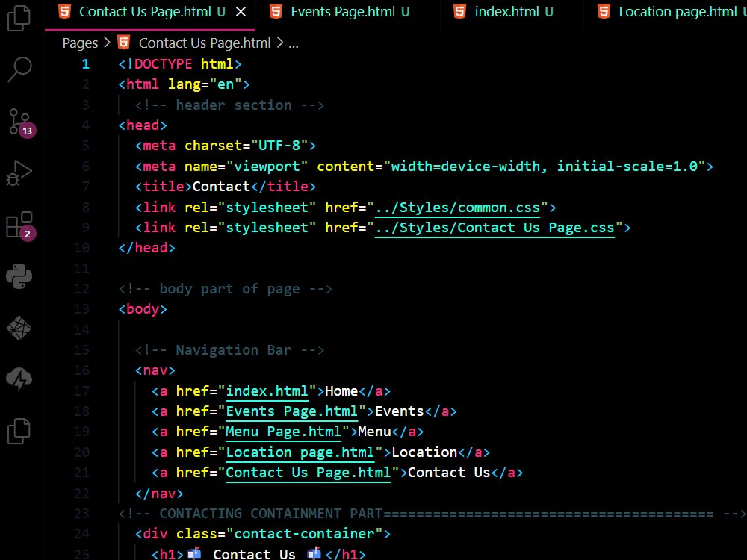Click the opening head tag
This screenshot has width=747, height=560.
[143, 125]
